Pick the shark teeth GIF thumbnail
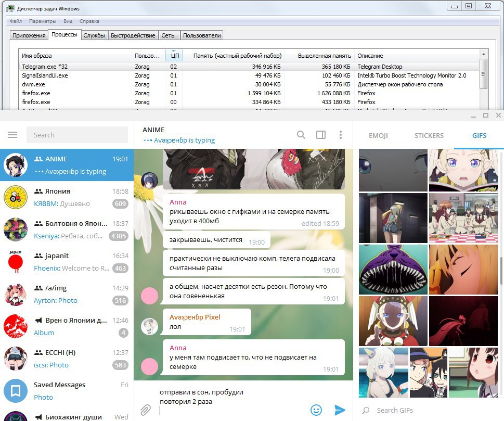Image resolution: width=504 pixels, height=421 pixels. [393, 270]
